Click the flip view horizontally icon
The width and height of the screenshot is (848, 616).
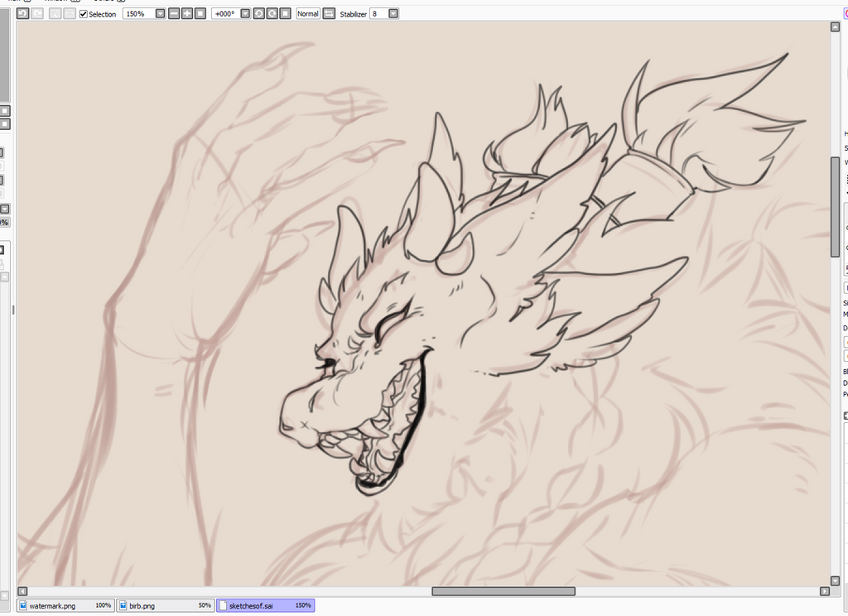[x=329, y=13]
